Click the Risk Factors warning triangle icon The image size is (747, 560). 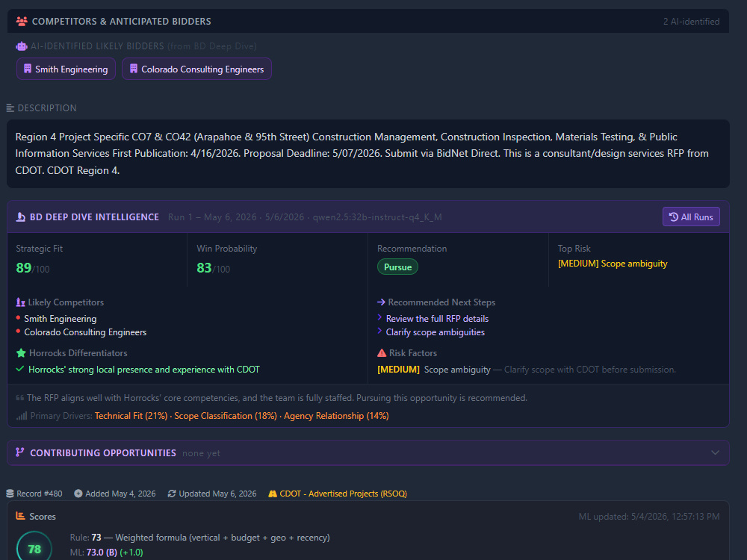[382, 353]
